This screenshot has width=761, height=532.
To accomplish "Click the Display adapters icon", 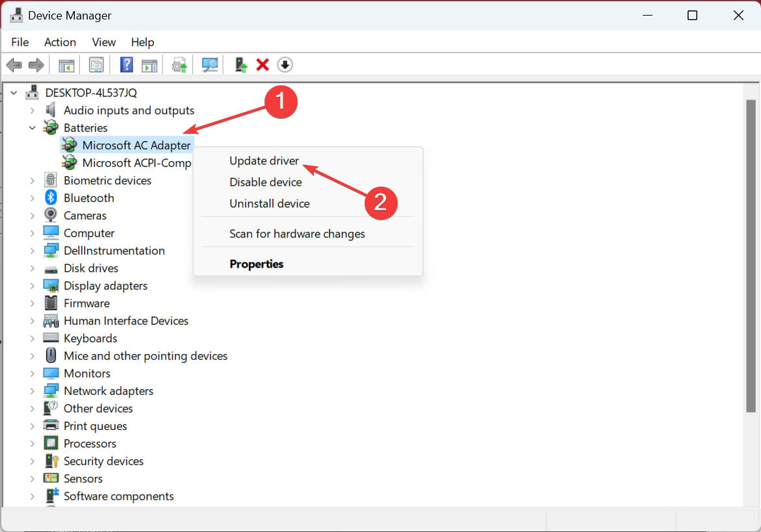I will tap(51, 286).
